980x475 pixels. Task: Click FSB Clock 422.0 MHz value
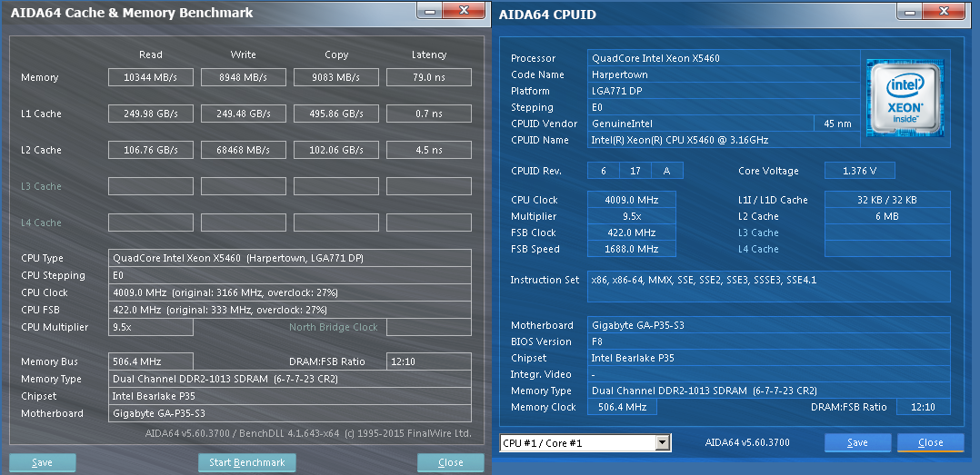tap(631, 233)
